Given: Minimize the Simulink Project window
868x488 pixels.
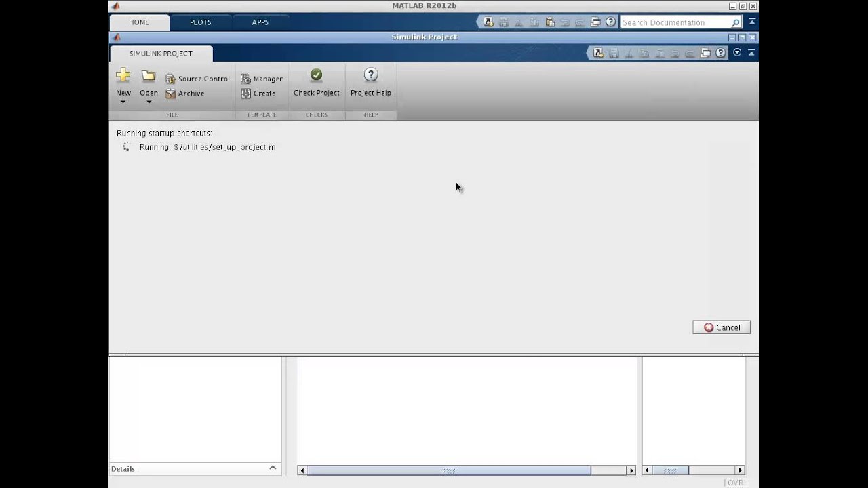Looking at the screenshot, I should 732,37.
